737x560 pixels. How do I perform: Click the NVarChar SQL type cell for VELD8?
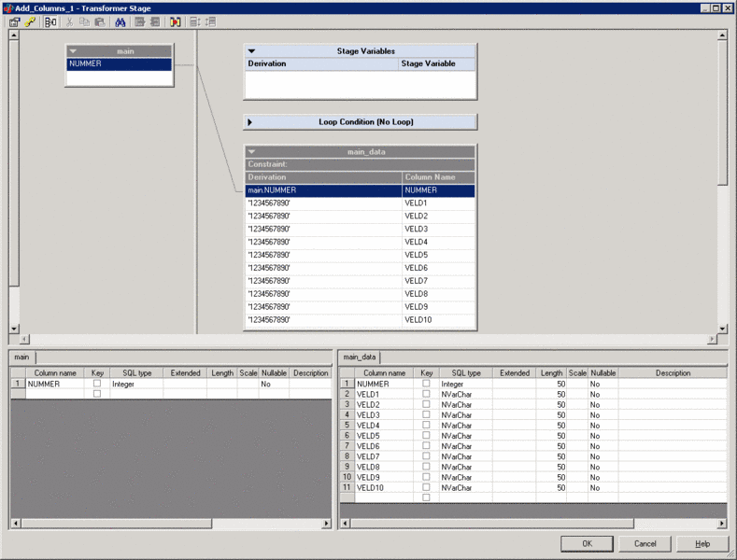(466, 467)
